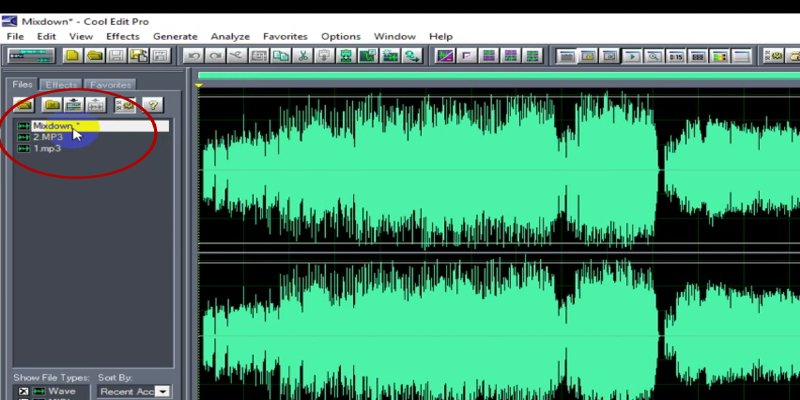This screenshot has height=400, width=800.
Task: Click the Open file folder icon in toolbar
Action: coord(94,55)
